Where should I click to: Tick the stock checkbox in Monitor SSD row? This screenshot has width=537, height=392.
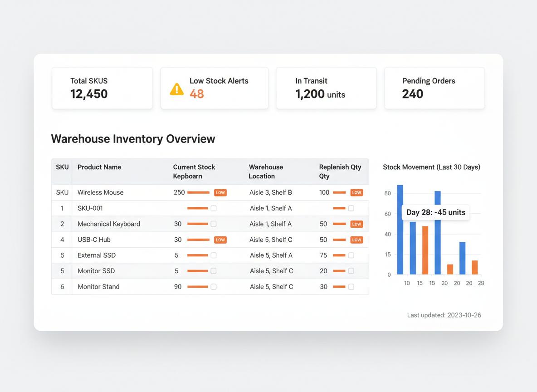(213, 271)
